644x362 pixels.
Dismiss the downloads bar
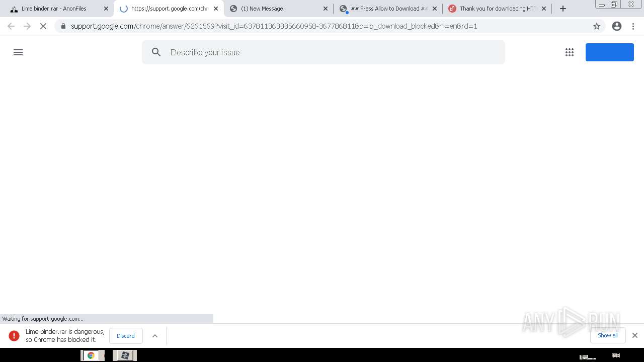click(635, 335)
